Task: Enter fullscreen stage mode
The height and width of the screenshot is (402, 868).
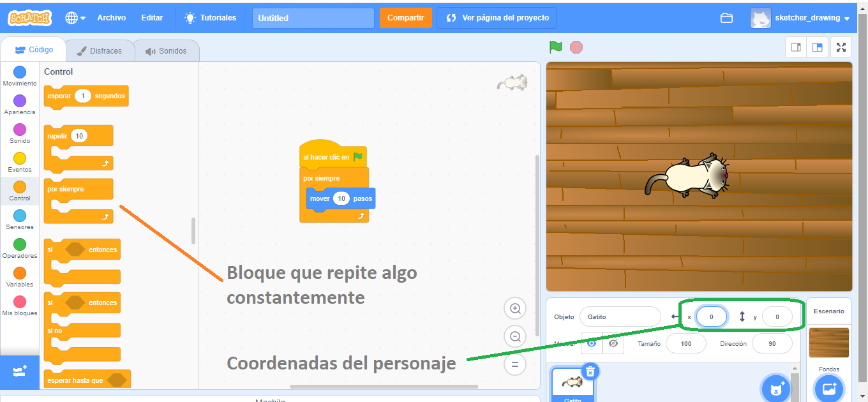Action: point(841,47)
